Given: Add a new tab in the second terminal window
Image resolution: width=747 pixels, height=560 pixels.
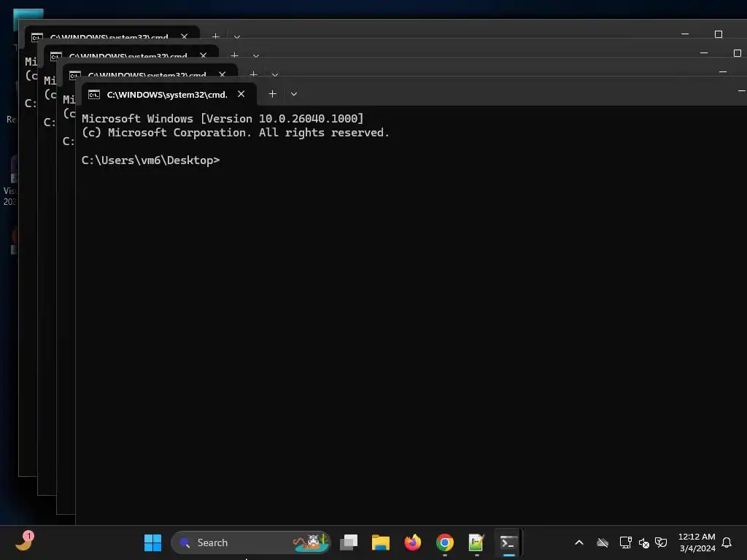Looking at the screenshot, I should [253, 74].
